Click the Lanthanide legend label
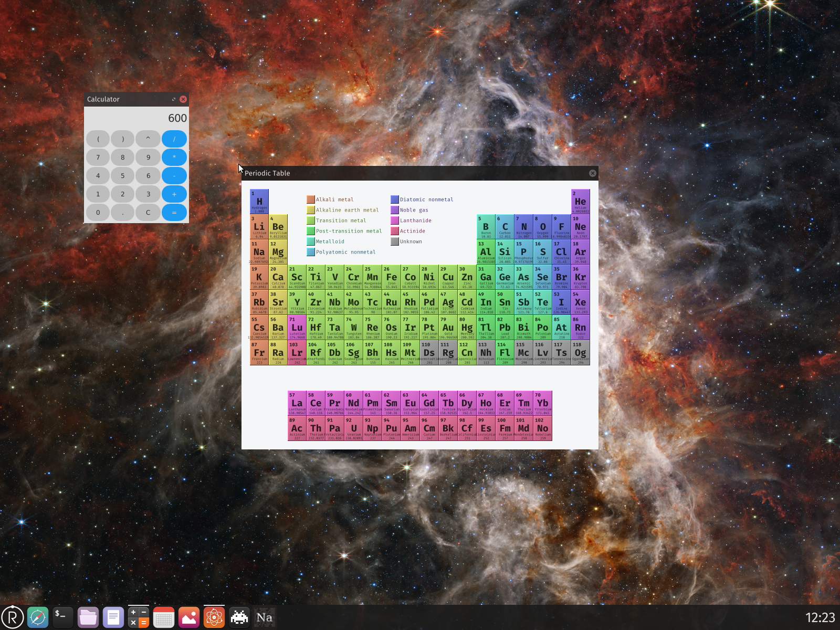Image resolution: width=840 pixels, height=630 pixels. pyautogui.click(x=416, y=220)
